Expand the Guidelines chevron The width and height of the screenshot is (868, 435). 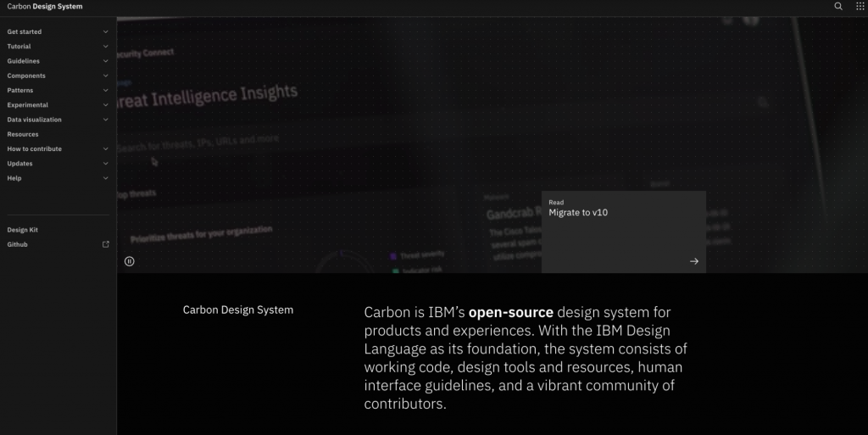click(106, 61)
